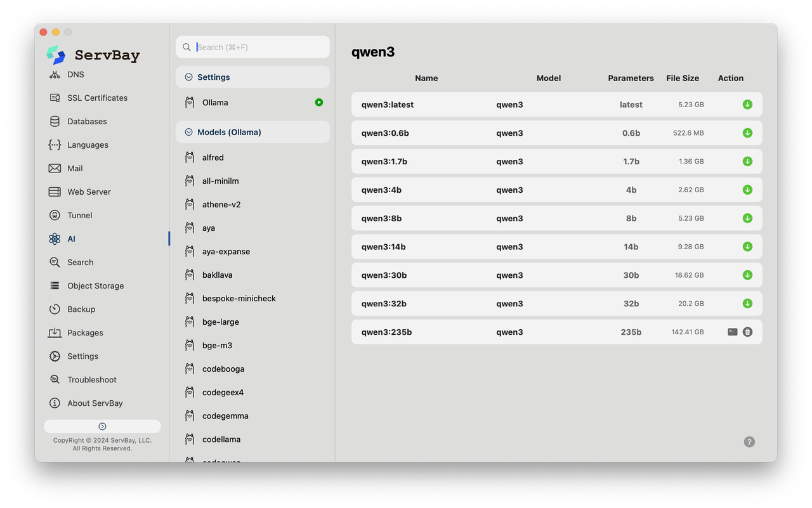
Task: Click the search magnifier icon
Action: pos(187,47)
